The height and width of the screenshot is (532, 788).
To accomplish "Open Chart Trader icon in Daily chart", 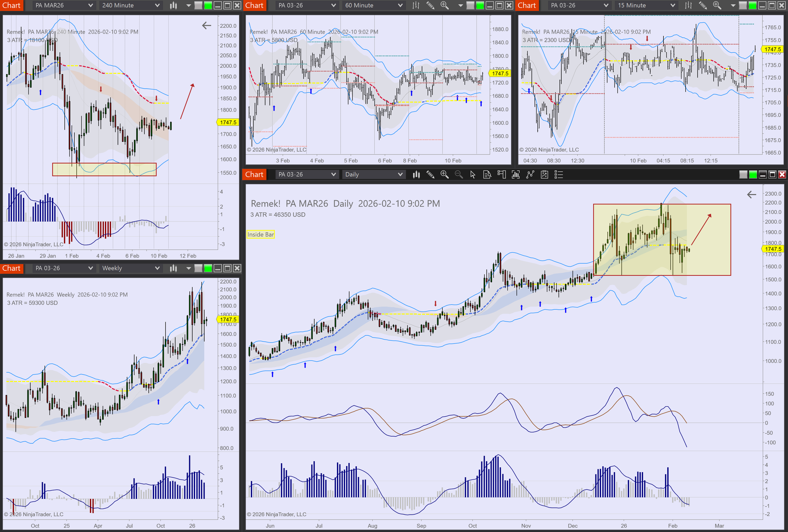I will pyautogui.click(x=501, y=175).
